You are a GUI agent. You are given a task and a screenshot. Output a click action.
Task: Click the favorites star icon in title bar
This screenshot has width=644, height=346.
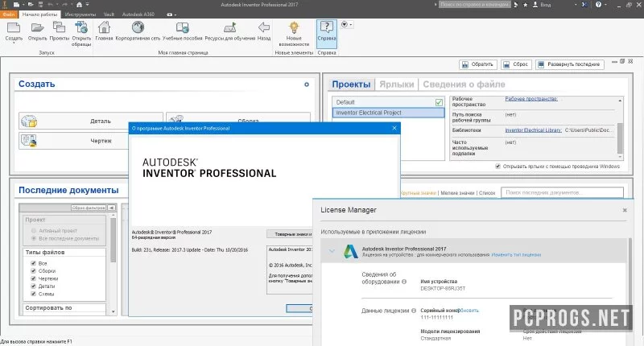coord(526,5)
